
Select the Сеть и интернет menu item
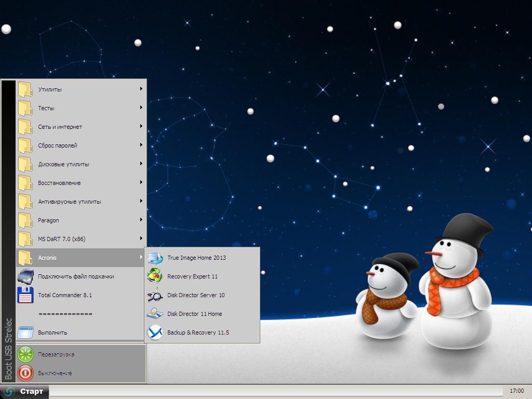[x=60, y=127]
